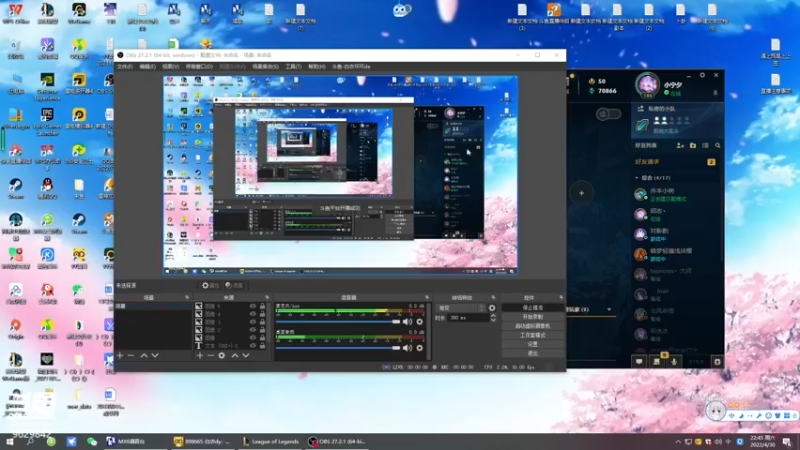This screenshot has width=800, height=450.
Task: Open the dropdown arrow at League lobby bottom tab
Action: pos(609,310)
